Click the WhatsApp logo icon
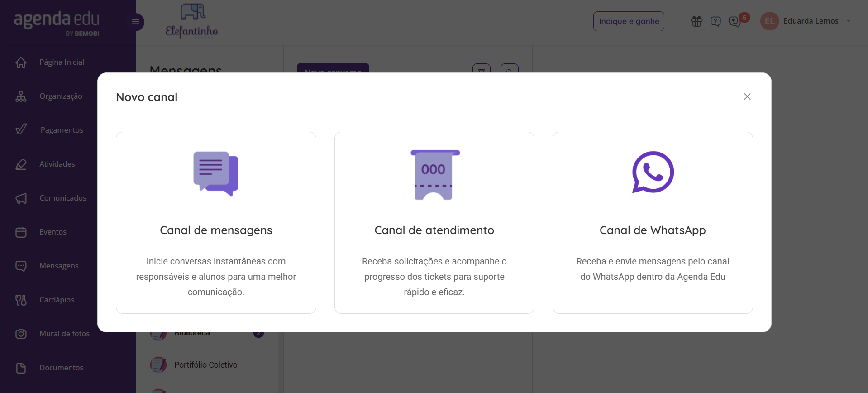The image size is (868, 393). pos(653,172)
